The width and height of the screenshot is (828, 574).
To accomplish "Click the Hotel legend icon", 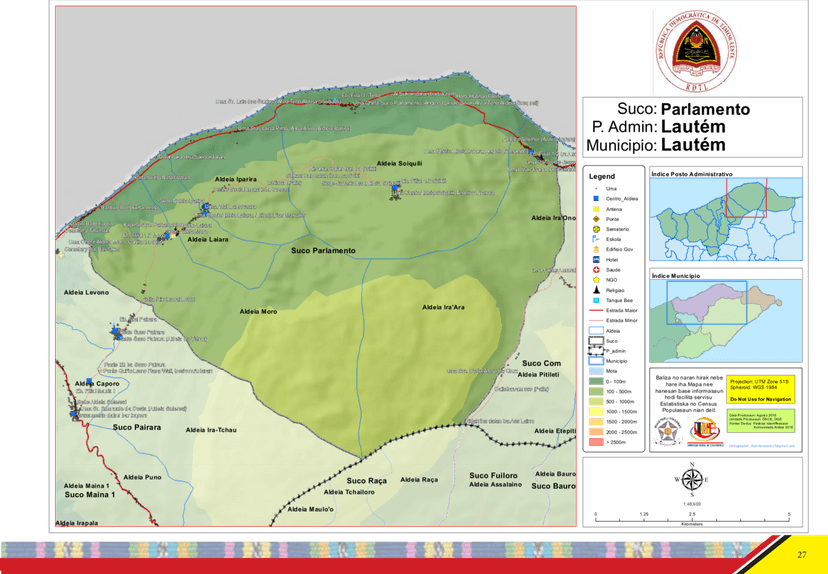I will (596, 260).
